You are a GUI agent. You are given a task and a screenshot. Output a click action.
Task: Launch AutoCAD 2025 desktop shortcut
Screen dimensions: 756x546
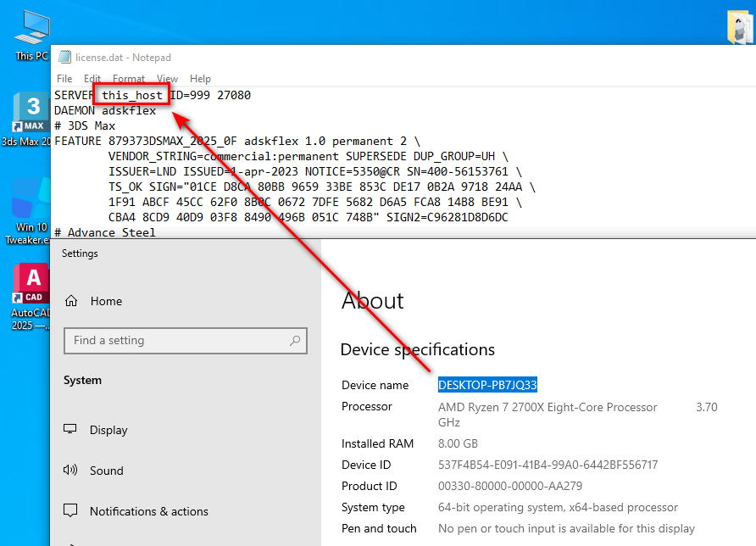(31, 297)
